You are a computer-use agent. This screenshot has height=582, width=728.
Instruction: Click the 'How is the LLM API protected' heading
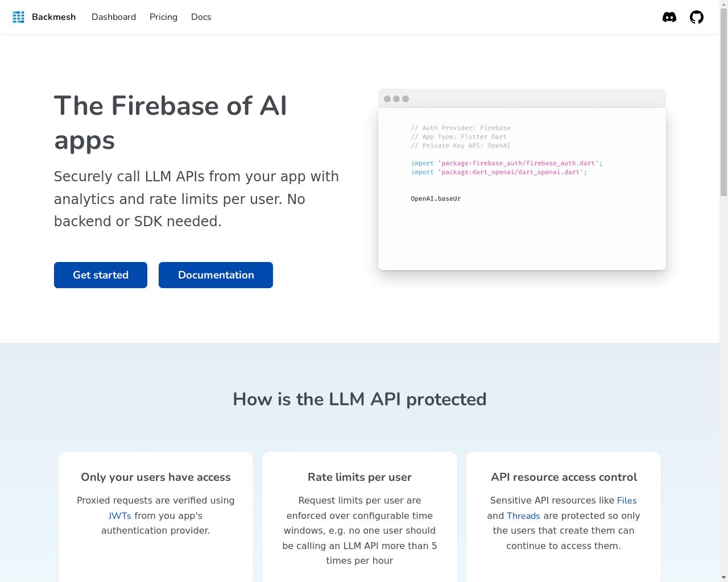pyautogui.click(x=359, y=399)
